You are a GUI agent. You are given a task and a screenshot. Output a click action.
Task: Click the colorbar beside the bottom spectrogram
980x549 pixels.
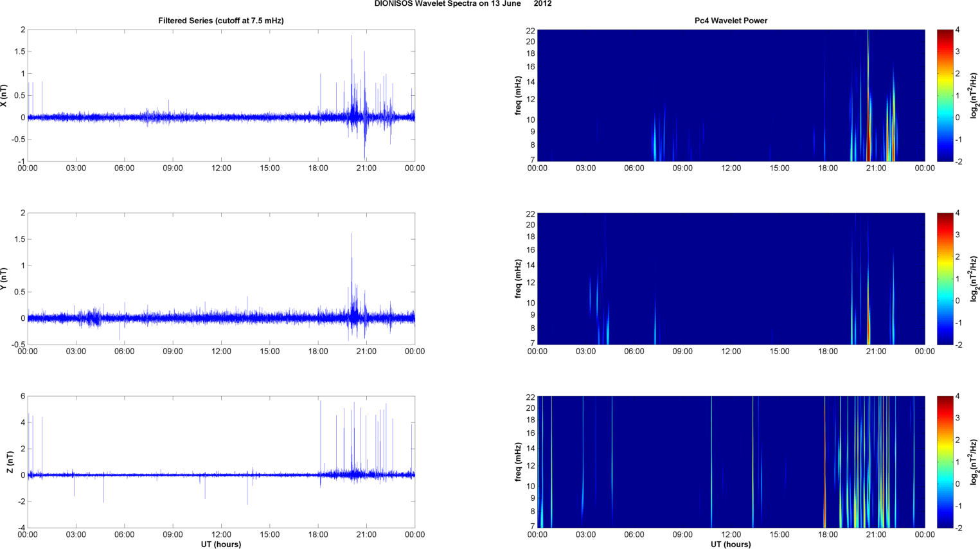coord(945,462)
